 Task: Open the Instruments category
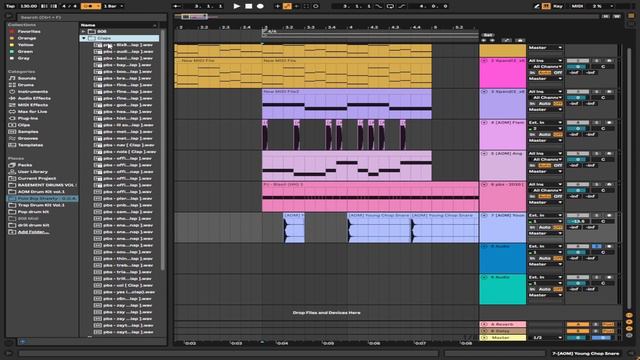coord(33,91)
